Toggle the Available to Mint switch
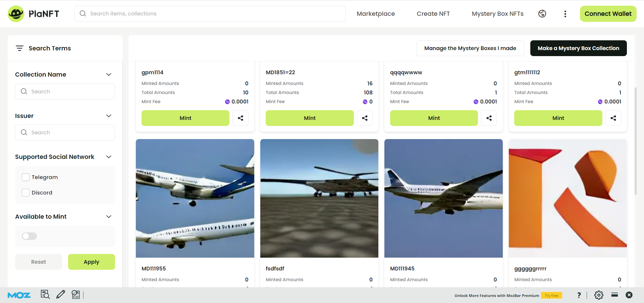The width and height of the screenshot is (644, 303). [29, 236]
